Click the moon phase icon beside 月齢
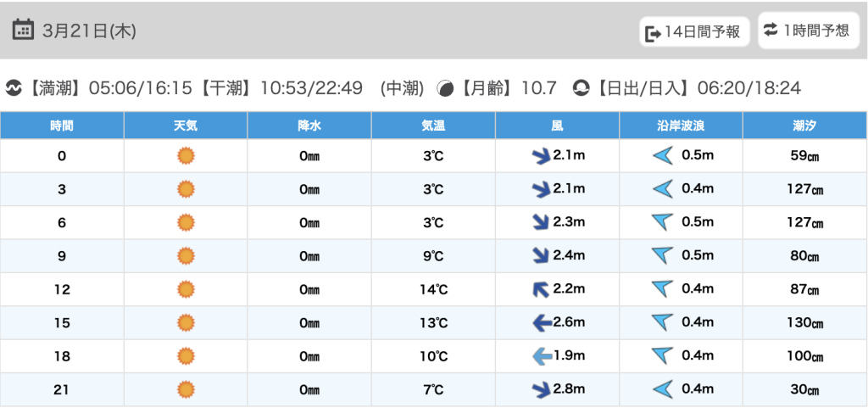The image size is (868, 408). [444, 88]
